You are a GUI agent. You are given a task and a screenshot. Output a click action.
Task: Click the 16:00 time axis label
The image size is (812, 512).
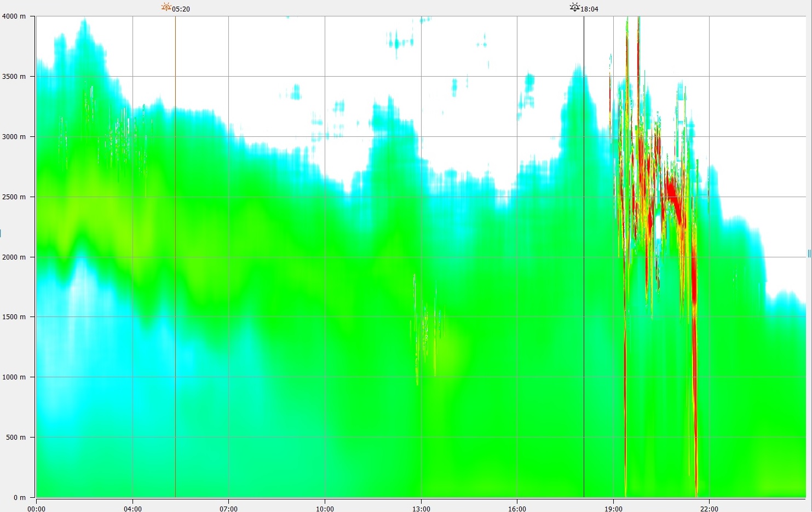coord(517,509)
